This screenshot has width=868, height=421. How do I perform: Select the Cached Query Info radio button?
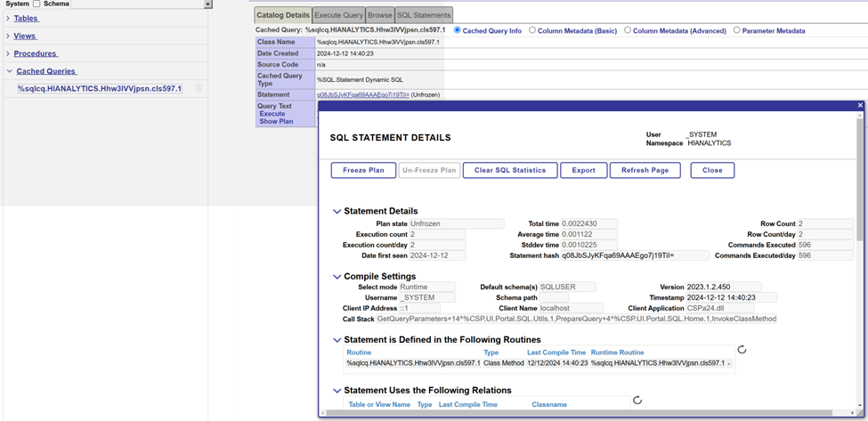458,30
